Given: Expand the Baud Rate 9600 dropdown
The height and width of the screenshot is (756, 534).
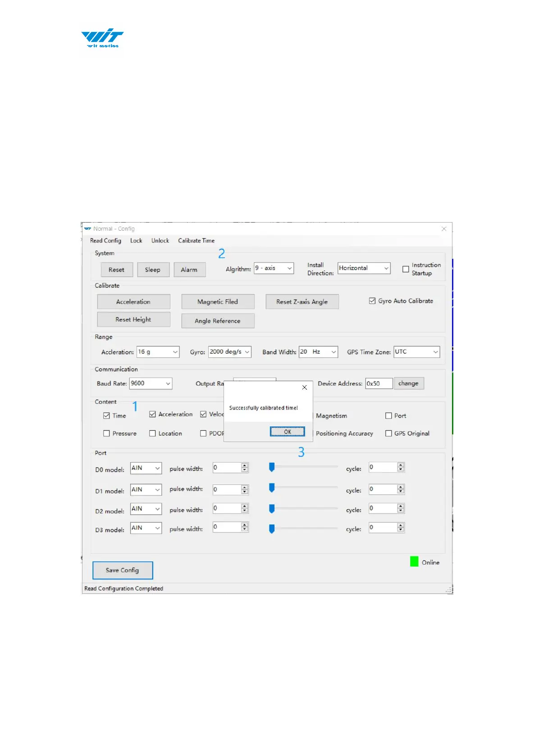Looking at the screenshot, I should [151, 383].
